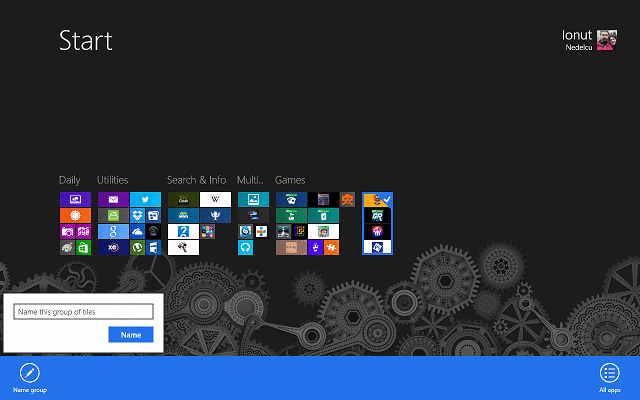Click the 'Name this group of tiles' field

click(x=83, y=312)
